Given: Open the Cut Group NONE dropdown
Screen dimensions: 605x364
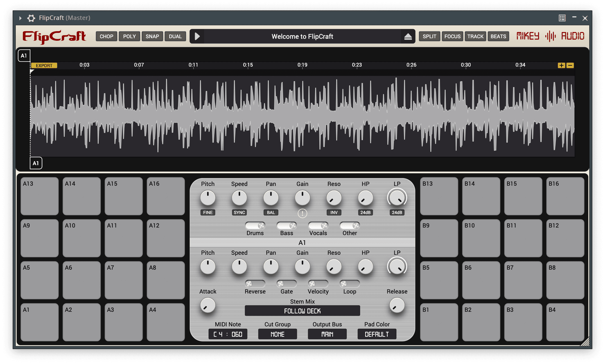Looking at the screenshot, I should click(x=277, y=334).
